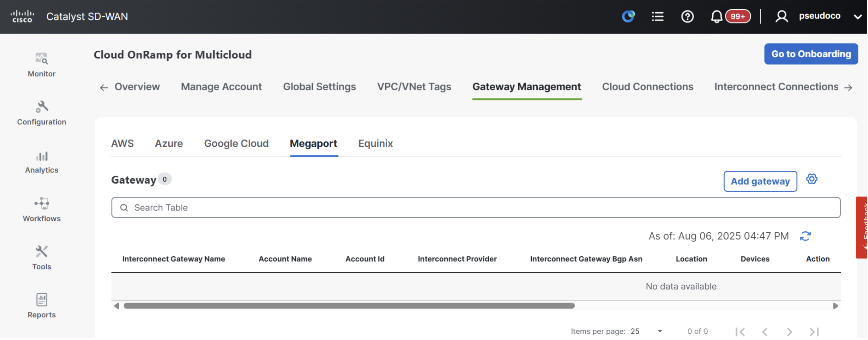Sort by Interconnect Gateway Name column
Viewport: 868px width, 340px height.
click(174, 259)
